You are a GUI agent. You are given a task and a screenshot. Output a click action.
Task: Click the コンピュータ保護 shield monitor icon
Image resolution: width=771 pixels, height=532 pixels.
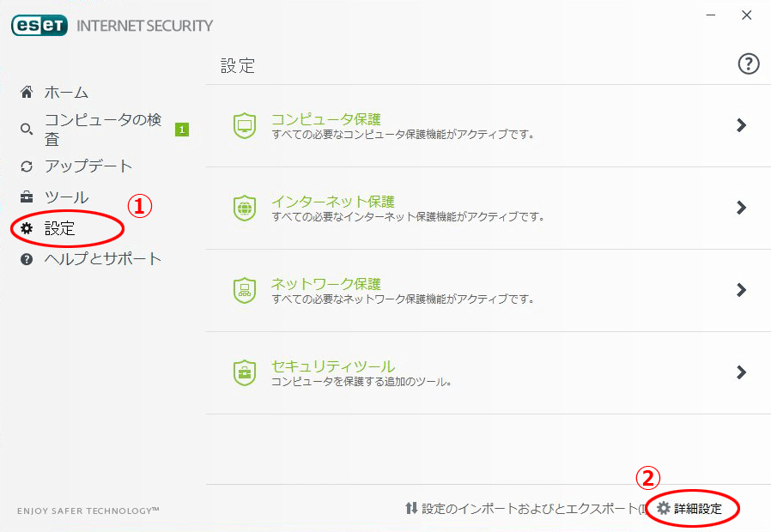(x=245, y=126)
